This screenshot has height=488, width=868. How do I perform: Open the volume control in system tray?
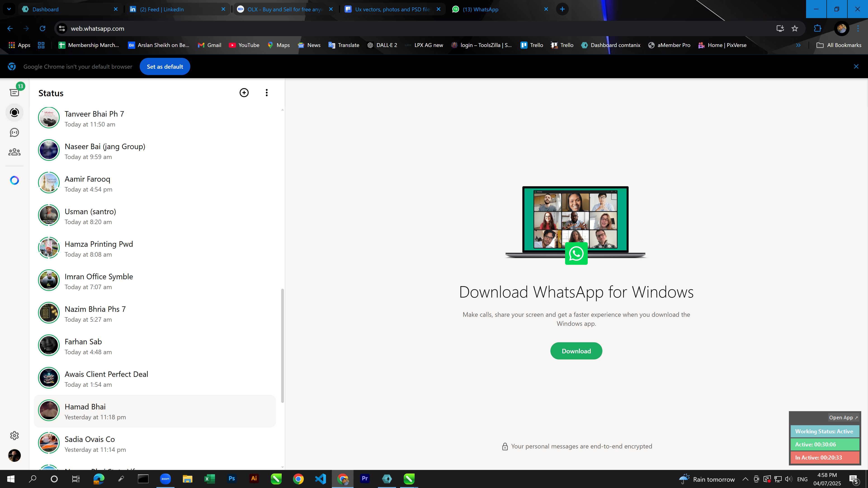[x=788, y=479]
